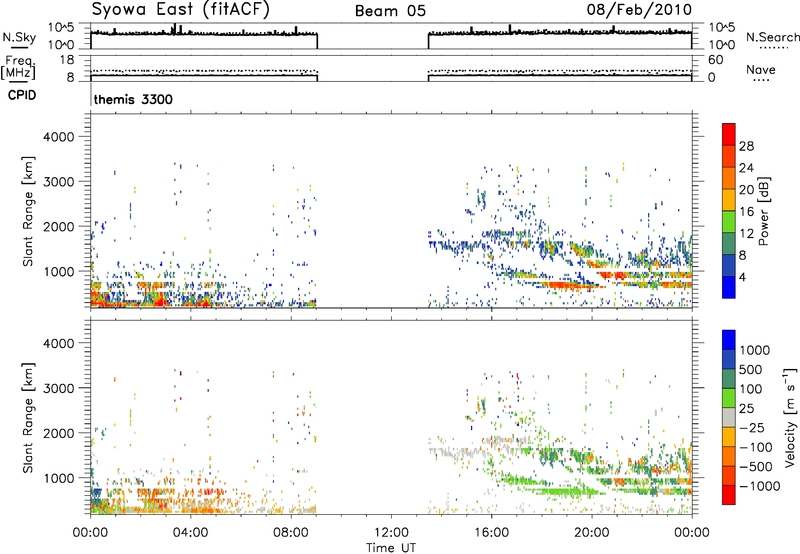Image resolution: width=800 pixels, height=554 pixels.
Task: Click the 'N.Sky' label
Action: coord(19,37)
